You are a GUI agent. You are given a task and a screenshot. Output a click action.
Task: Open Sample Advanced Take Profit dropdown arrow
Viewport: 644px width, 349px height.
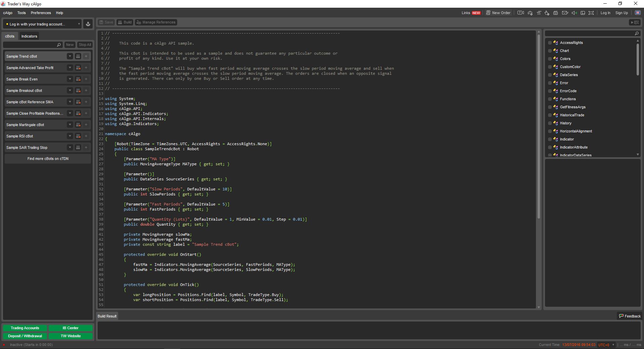pyautogui.click(x=70, y=68)
